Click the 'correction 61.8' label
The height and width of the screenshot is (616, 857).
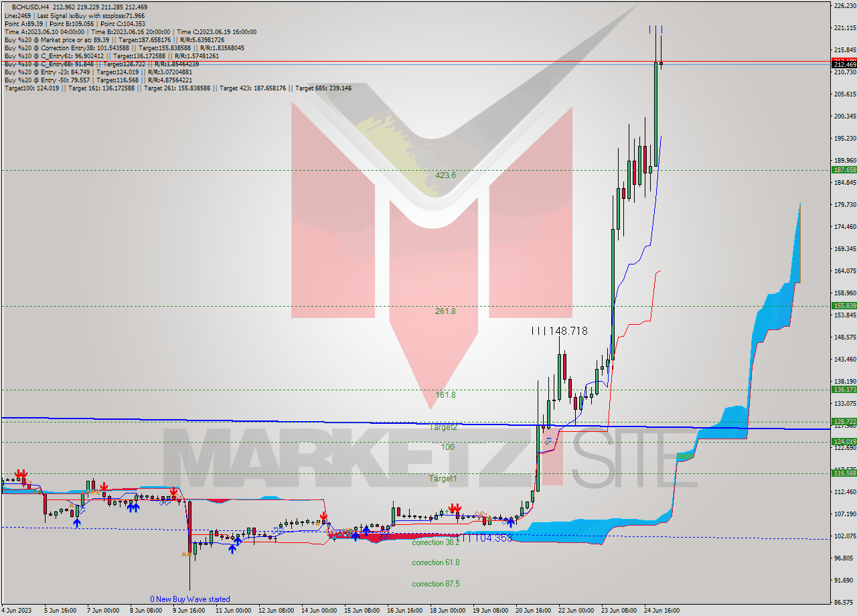(435, 562)
